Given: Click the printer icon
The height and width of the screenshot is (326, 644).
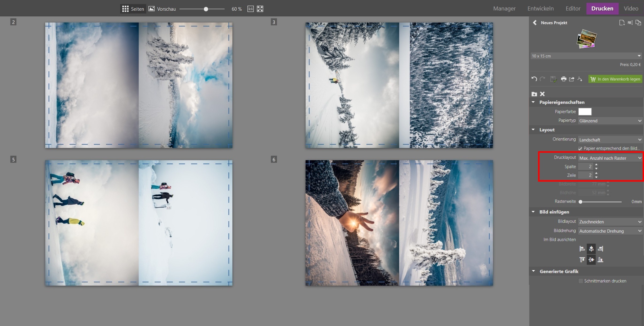Looking at the screenshot, I should pyautogui.click(x=563, y=79).
